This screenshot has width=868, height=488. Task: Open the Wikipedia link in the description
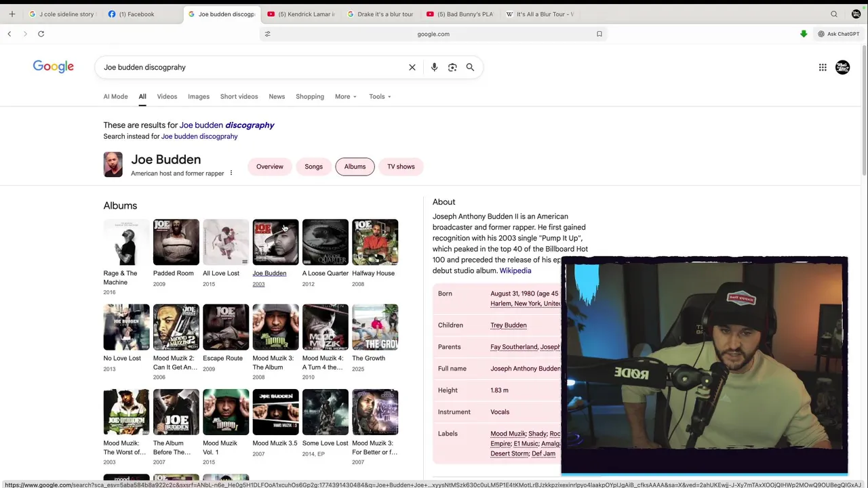[x=515, y=270]
